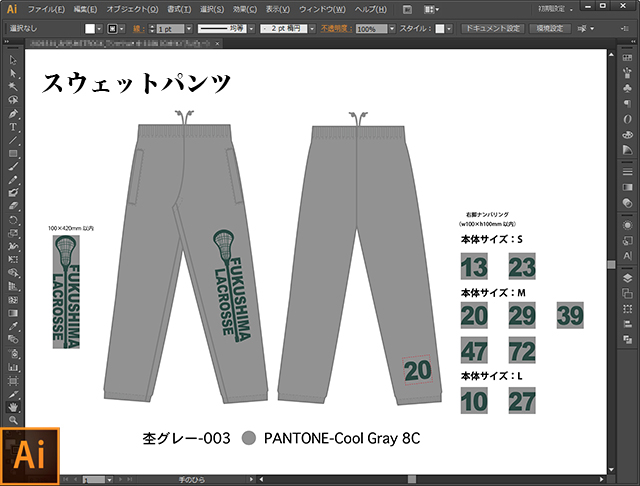The width and height of the screenshot is (640, 486).
Task: Select the black arrow Selection tool
Action: pos(13,61)
